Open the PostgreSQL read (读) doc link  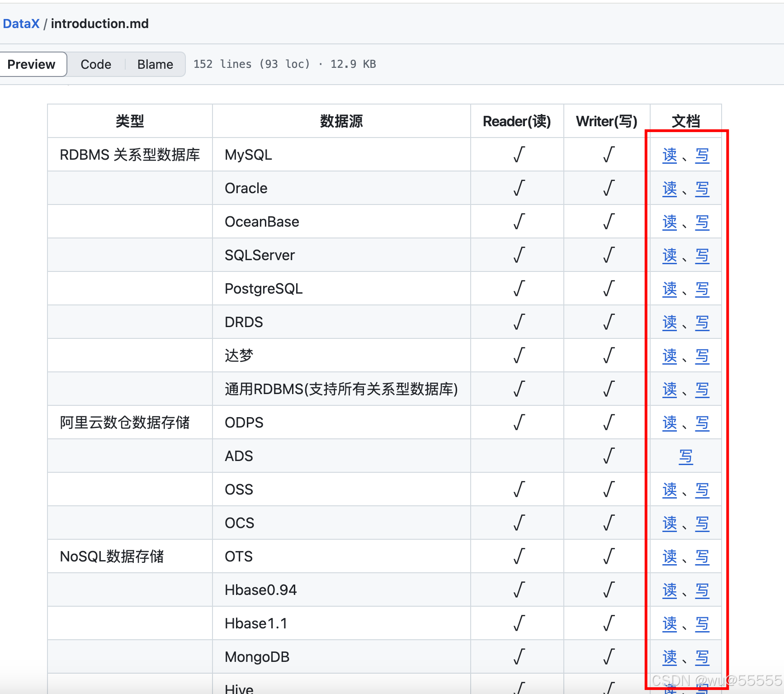[670, 289]
